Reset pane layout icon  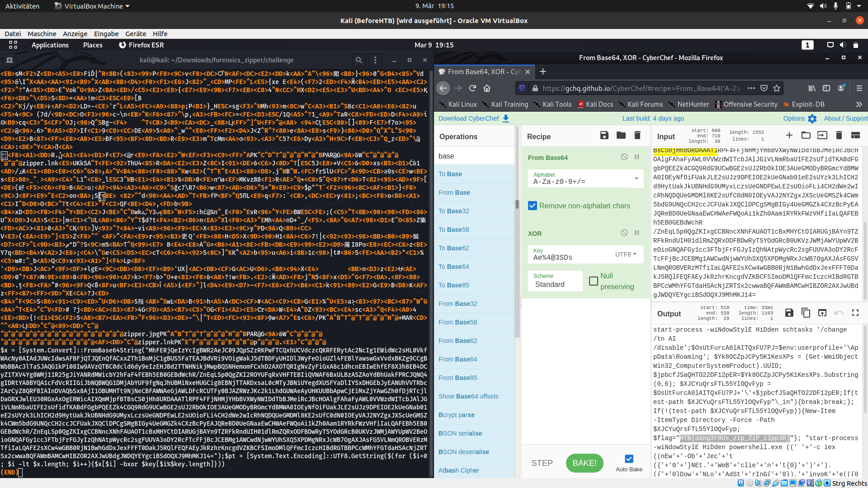(x=855, y=135)
